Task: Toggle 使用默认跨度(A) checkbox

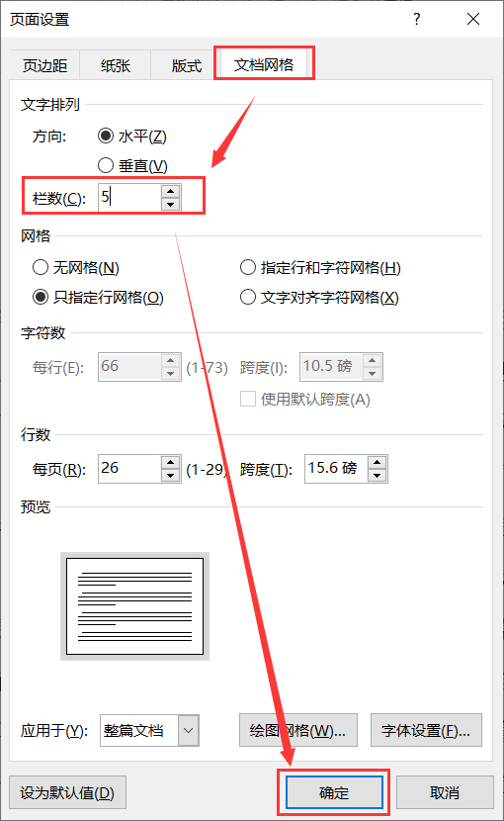Action: [247, 399]
